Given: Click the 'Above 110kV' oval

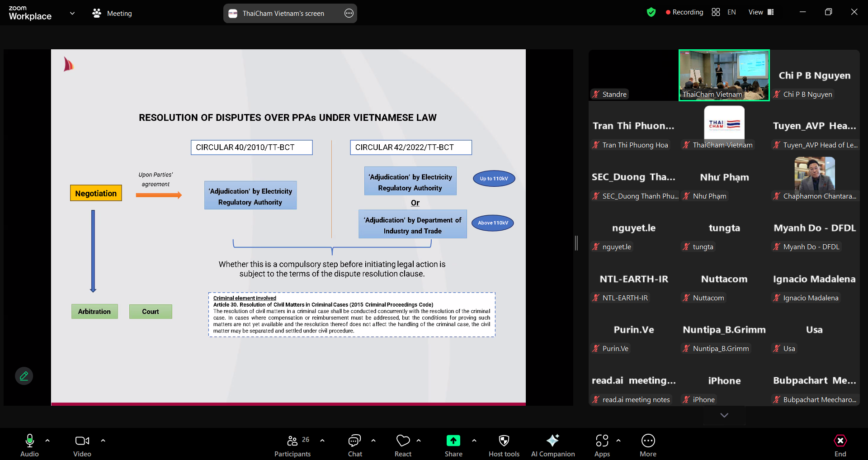Looking at the screenshot, I should click(493, 223).
